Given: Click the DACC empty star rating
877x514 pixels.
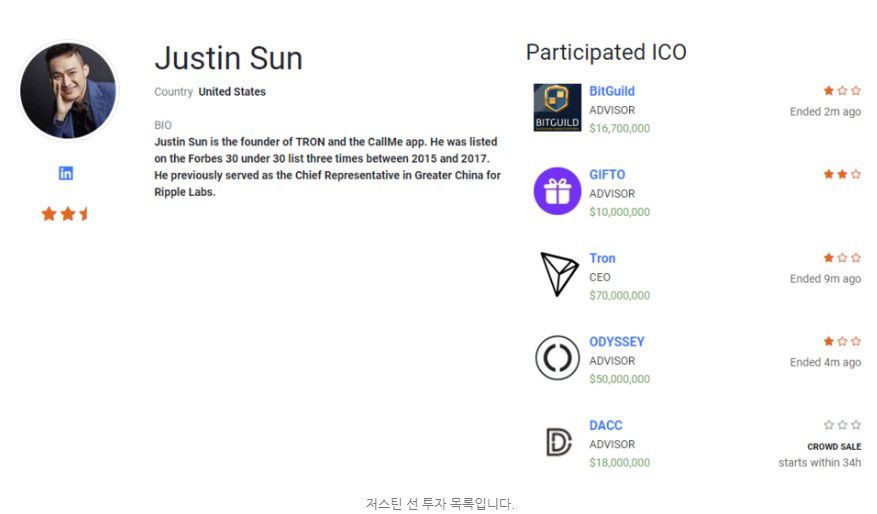Looking at the screenshot, I should tap(842, 425).
